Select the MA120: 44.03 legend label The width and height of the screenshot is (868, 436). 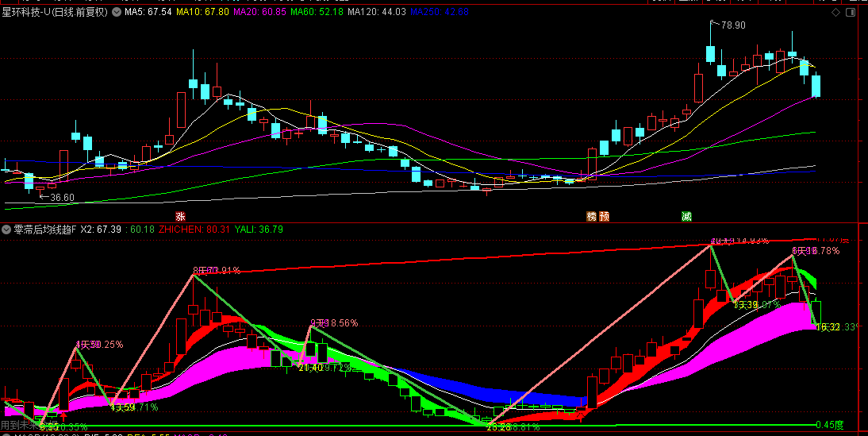click(x=376, y=12)
